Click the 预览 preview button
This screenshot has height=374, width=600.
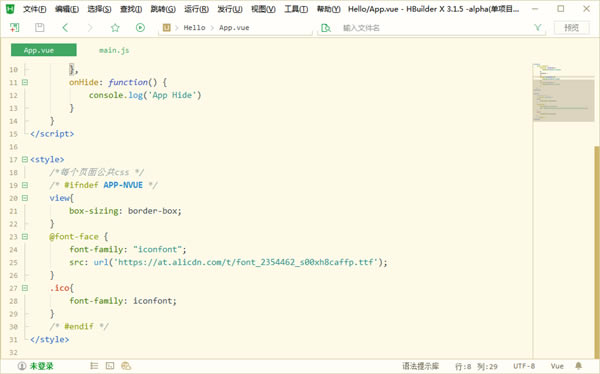[x=572, y=28]
